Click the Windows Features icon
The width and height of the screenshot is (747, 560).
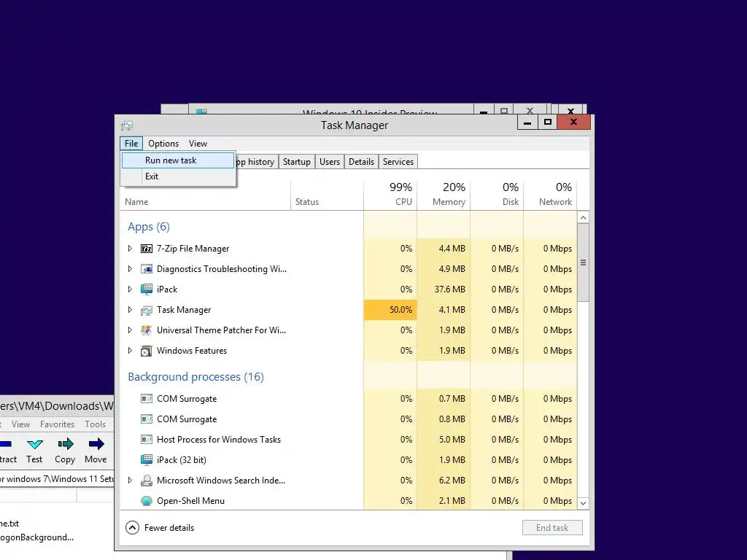click(146, 351)
